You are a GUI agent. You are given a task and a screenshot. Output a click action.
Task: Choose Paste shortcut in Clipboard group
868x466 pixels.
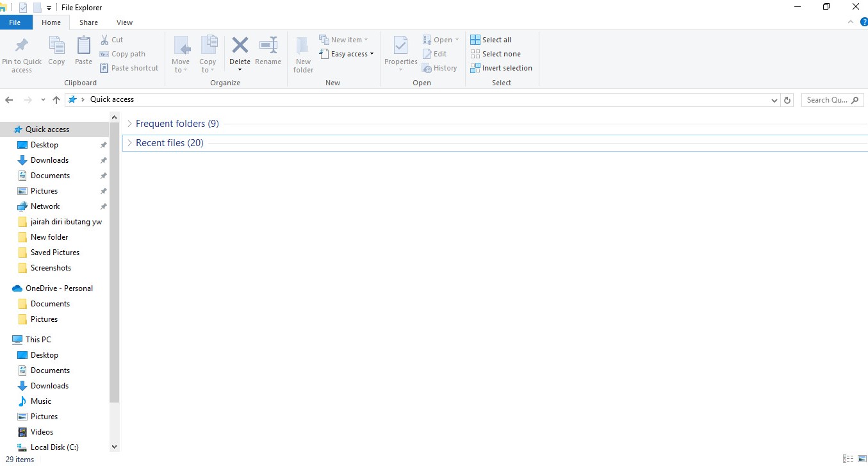(x=129, y=68)
